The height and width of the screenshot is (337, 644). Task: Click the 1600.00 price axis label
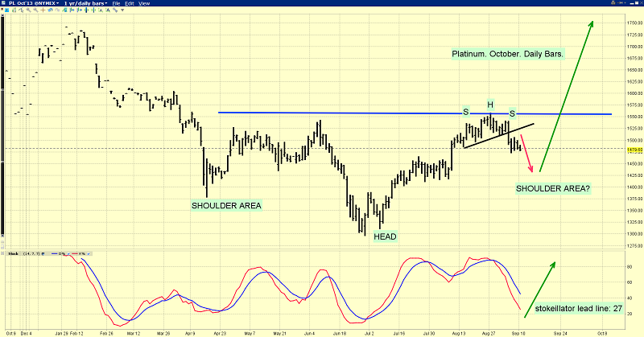(x=635, y=93)
